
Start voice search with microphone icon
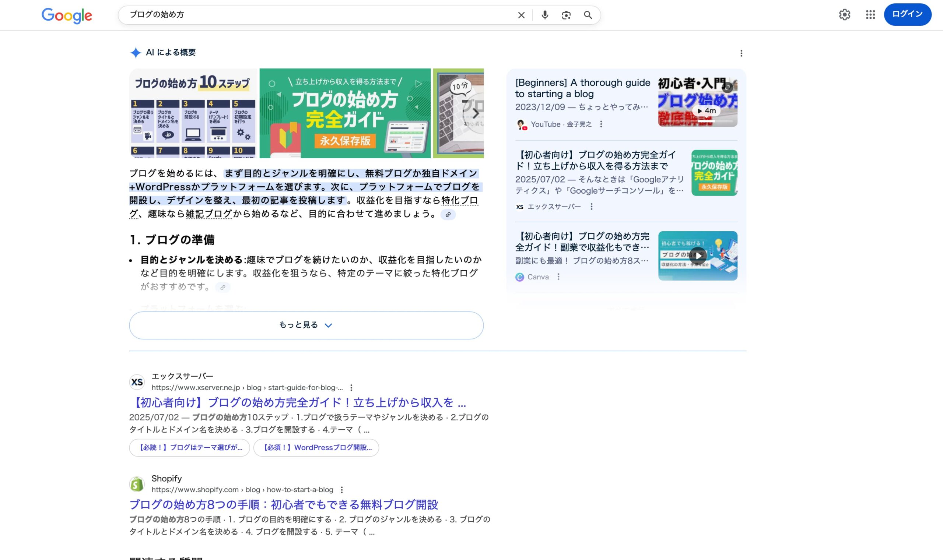point(544,15)
